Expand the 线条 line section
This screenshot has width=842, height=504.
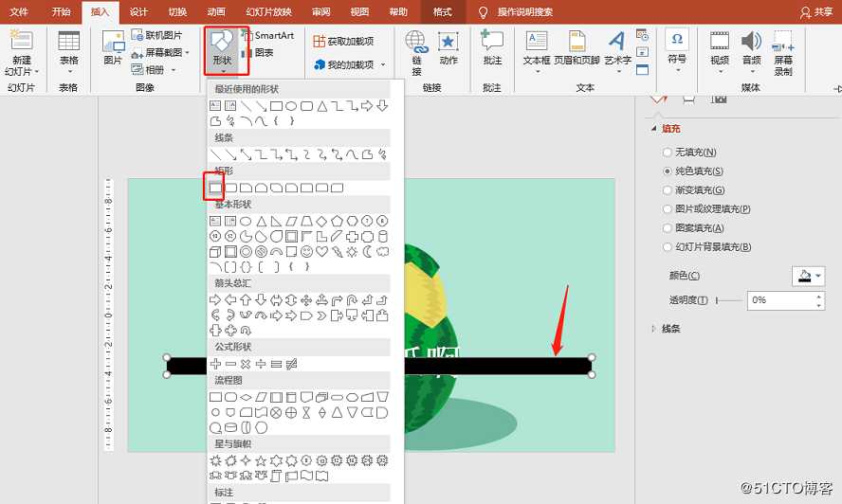[654, 329]
